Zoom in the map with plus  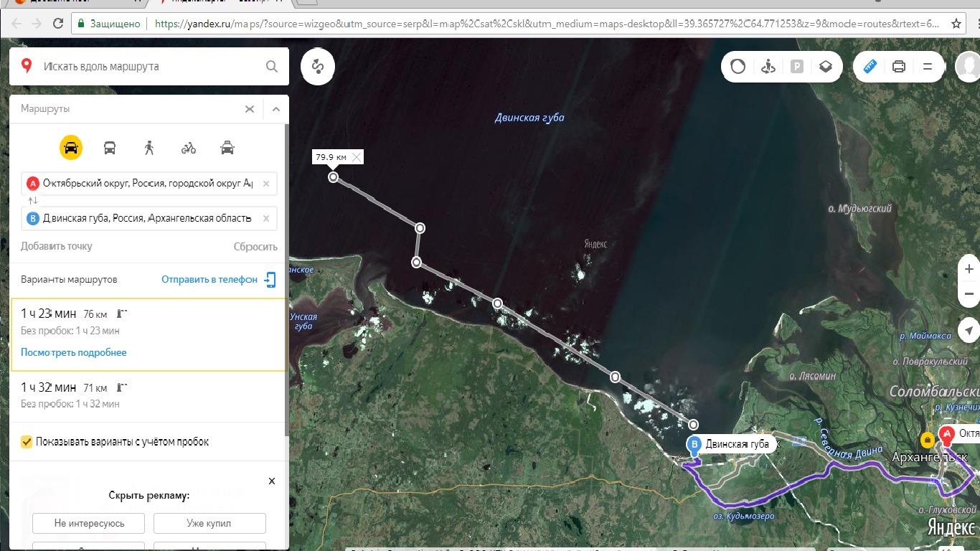point(969,269)
